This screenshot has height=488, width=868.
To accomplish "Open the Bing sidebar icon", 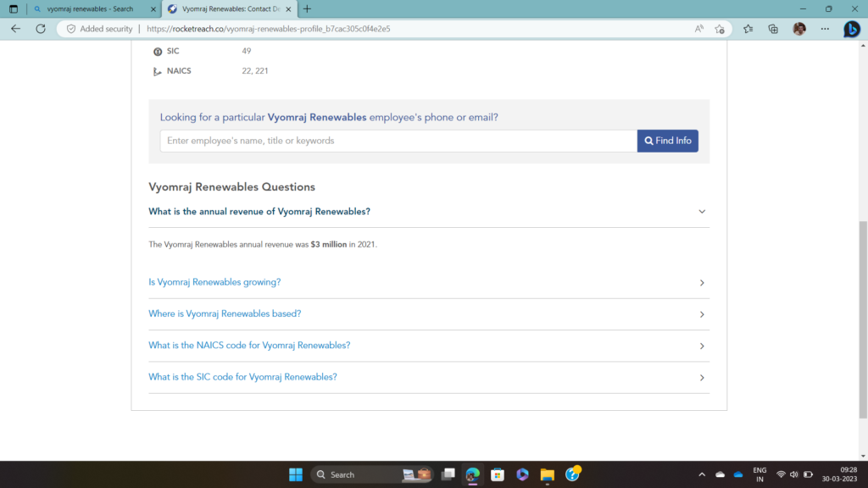I will [851, 29].
